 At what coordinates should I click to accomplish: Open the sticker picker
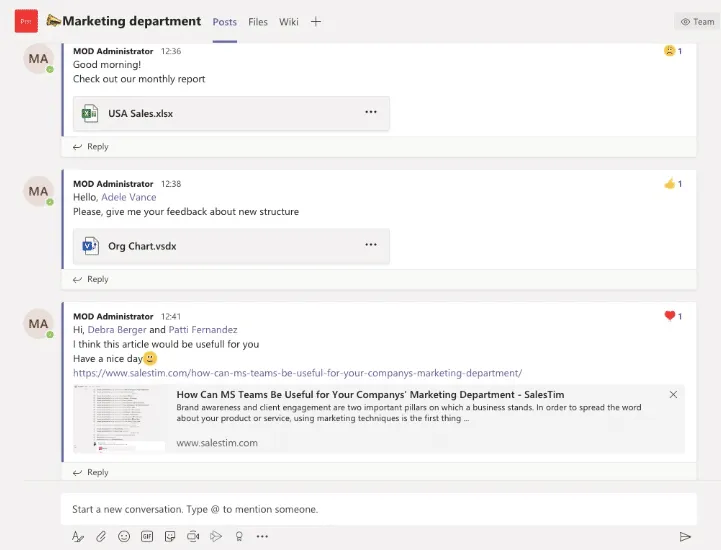[170, 536]
